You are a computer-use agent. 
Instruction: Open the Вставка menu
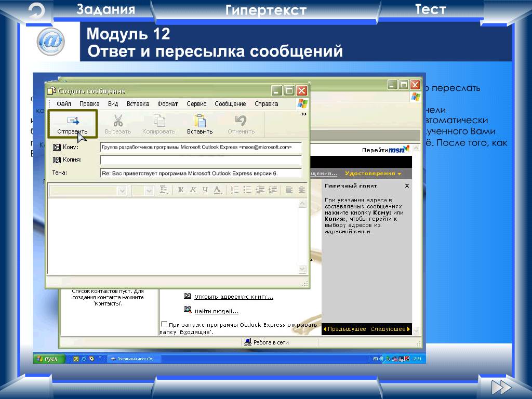click(x=138, y=104)
